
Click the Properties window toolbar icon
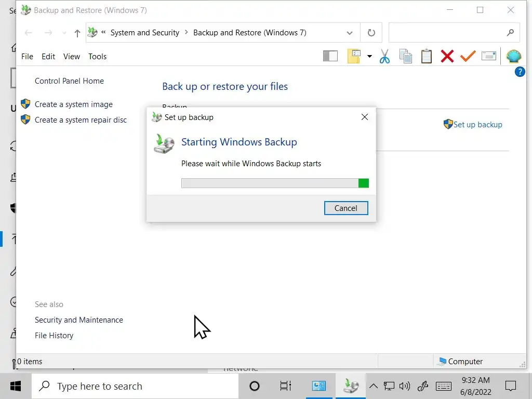[488, 56]
